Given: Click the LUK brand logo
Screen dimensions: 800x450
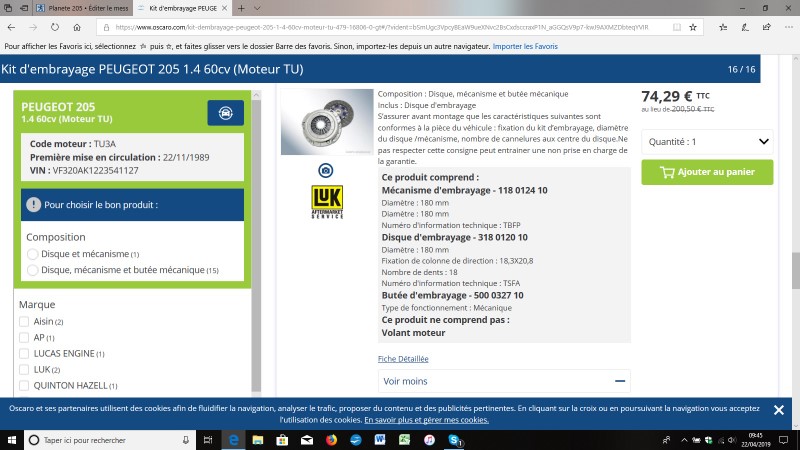Looking at the screenshot, I should 327,202.
